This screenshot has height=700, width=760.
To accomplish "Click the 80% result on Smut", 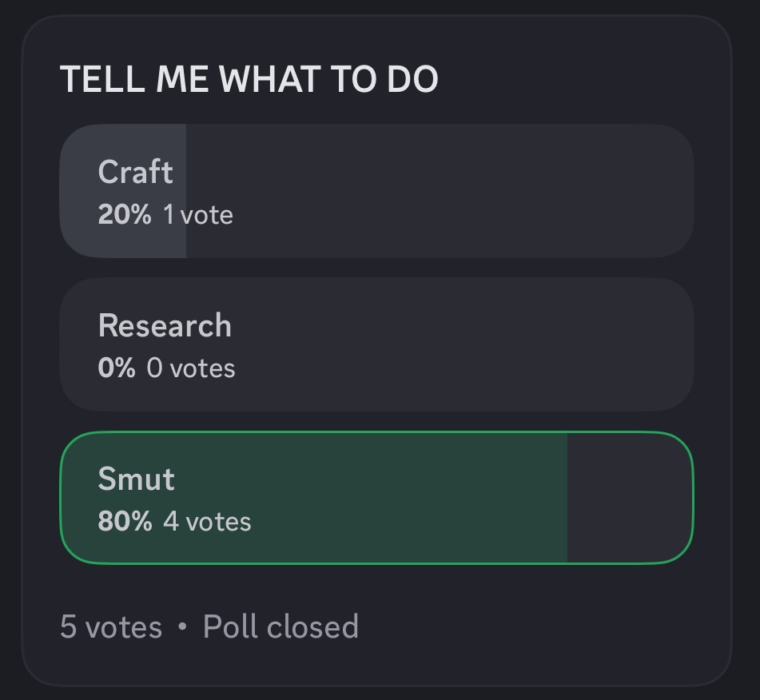I will tap(125, 522).
